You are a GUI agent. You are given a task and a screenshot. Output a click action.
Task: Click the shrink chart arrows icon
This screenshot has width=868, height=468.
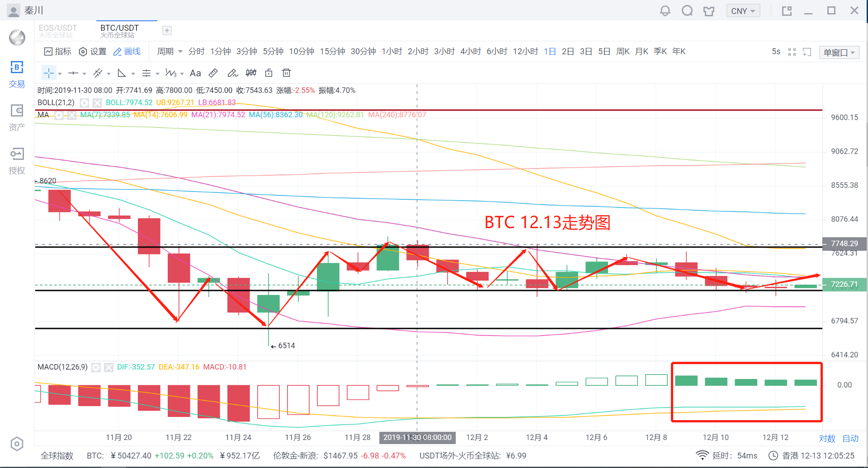coord(792,52)
